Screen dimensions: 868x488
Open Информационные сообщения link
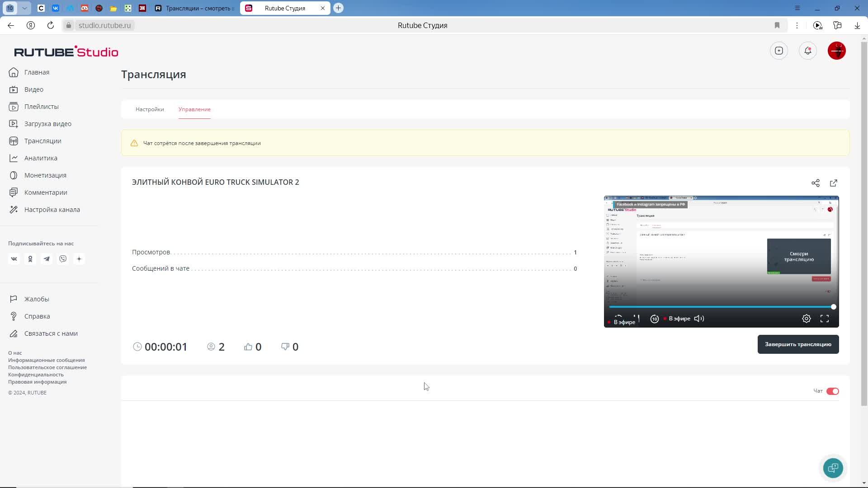[47, 360]
